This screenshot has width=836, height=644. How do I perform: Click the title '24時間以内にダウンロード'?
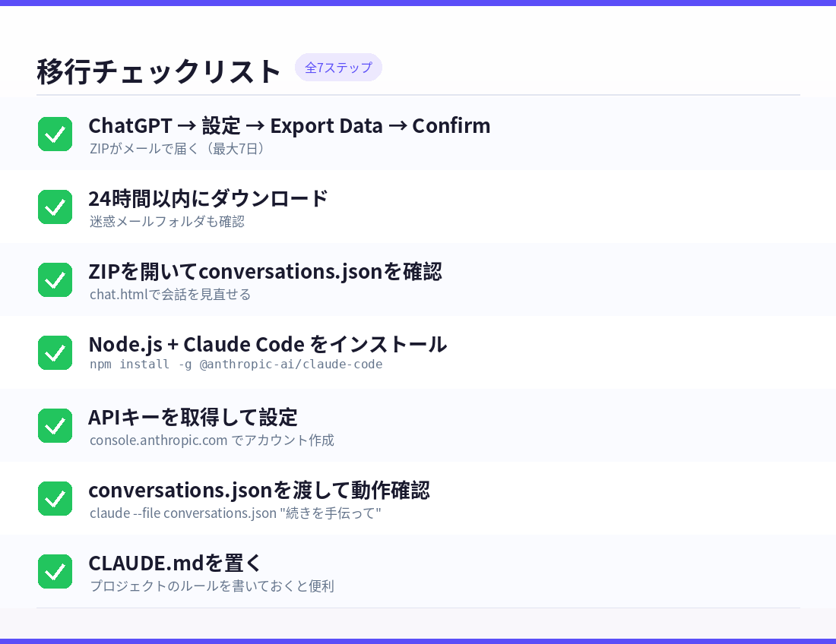208,199
